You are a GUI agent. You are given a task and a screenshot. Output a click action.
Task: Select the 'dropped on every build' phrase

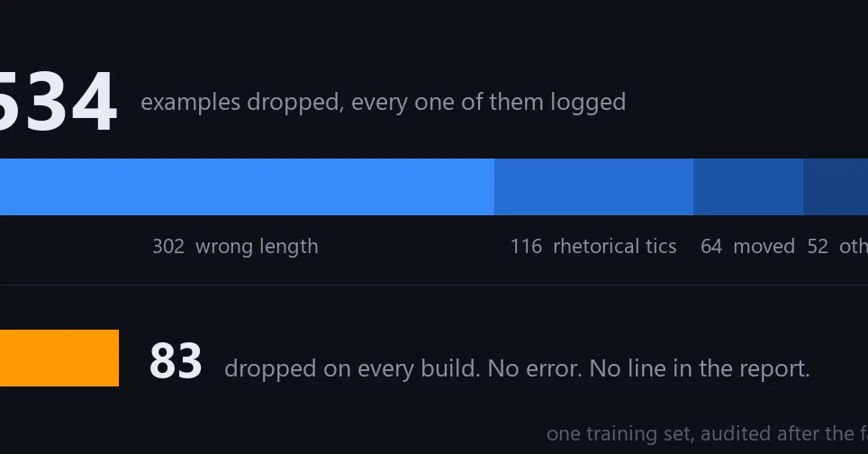352,368
